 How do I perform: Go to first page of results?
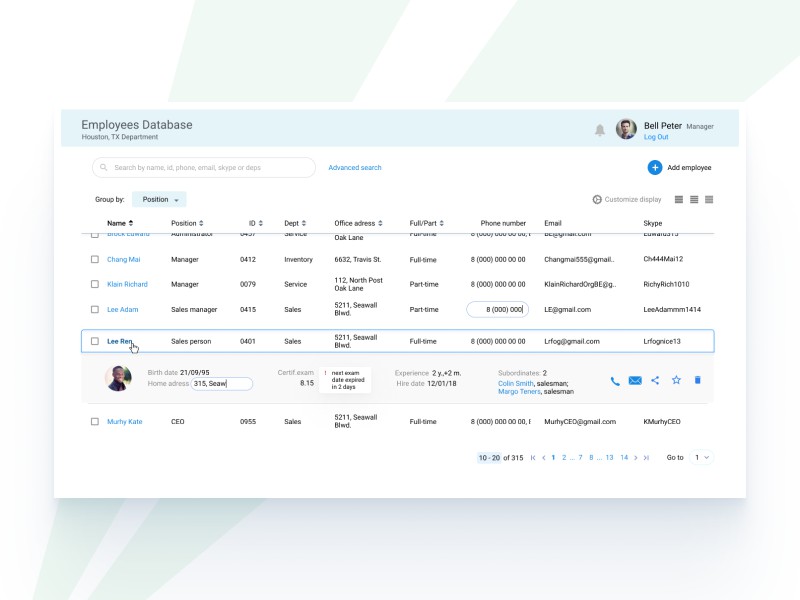click(x=533, y=458)
